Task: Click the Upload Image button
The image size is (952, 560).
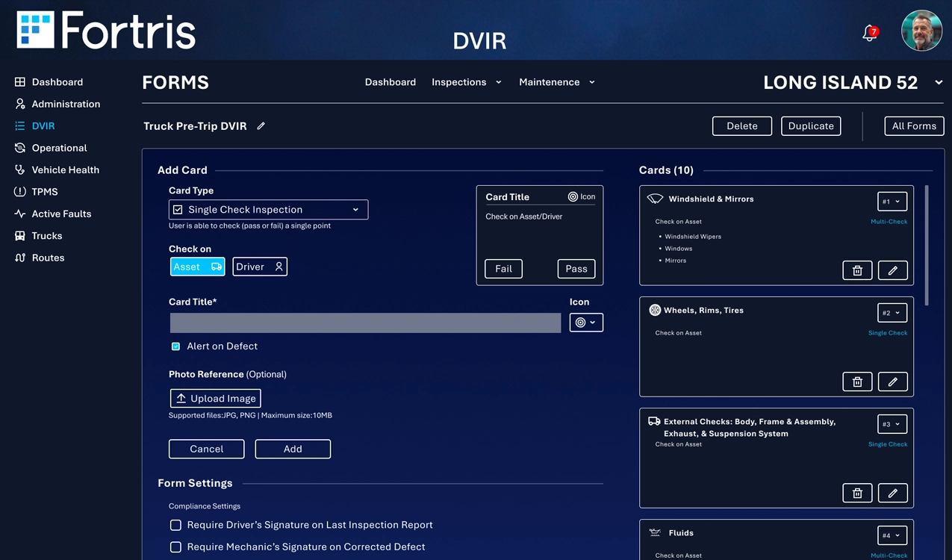Action: pyautogui.click(x=215, y=399)
